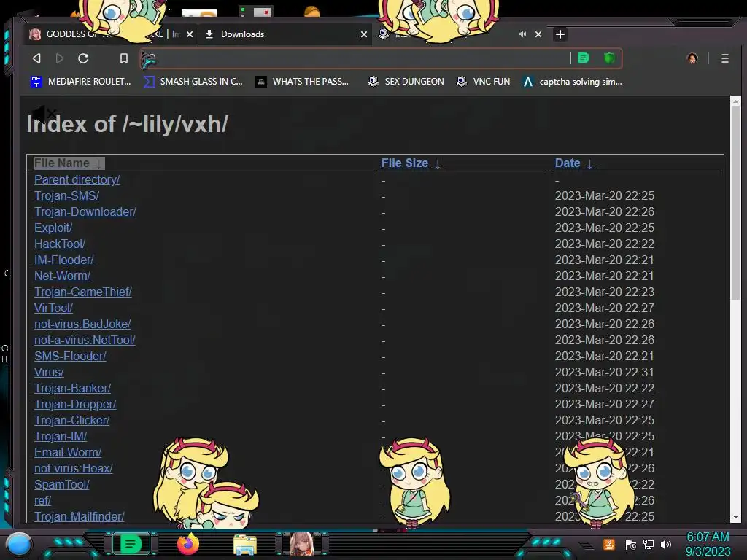Open the SpamTool/ folder link
The image size is (747, 560).
[62, 484]
